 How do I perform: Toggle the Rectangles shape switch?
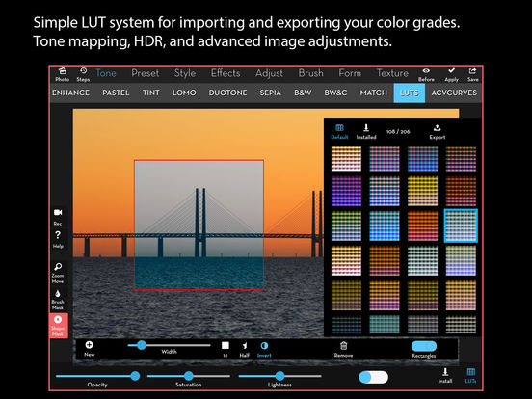pos(424,346)
